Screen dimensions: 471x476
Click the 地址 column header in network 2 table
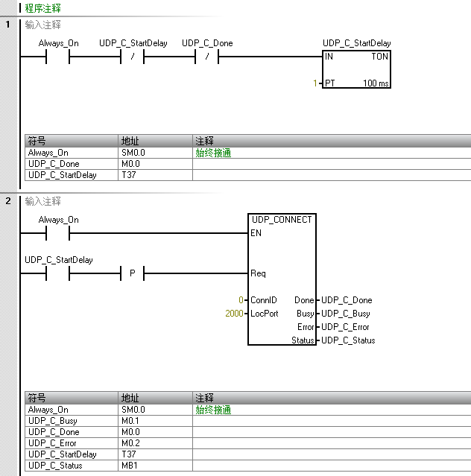click(155, 398)
